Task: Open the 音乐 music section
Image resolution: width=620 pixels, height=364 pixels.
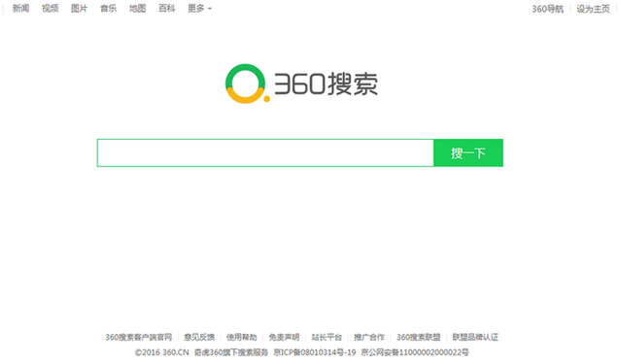Action: coord(108,9)
